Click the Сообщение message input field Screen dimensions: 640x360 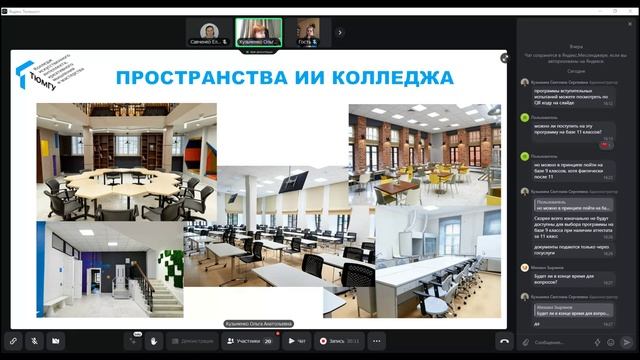561,342
